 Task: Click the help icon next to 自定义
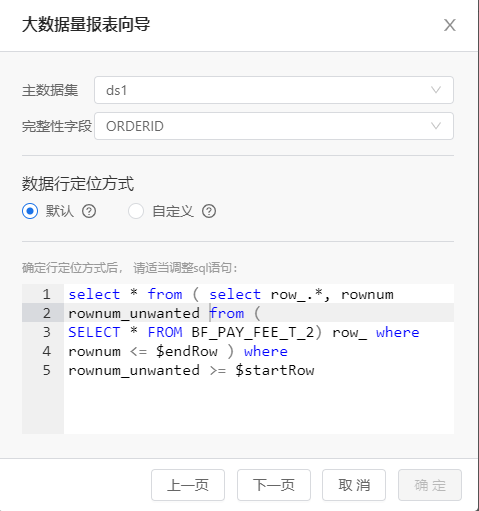[209, 211]
